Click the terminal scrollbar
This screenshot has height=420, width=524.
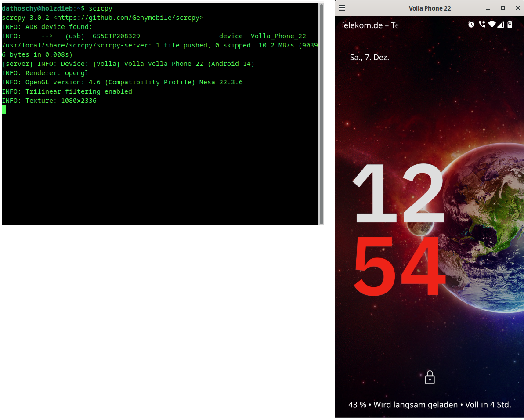tap(322, 114)
